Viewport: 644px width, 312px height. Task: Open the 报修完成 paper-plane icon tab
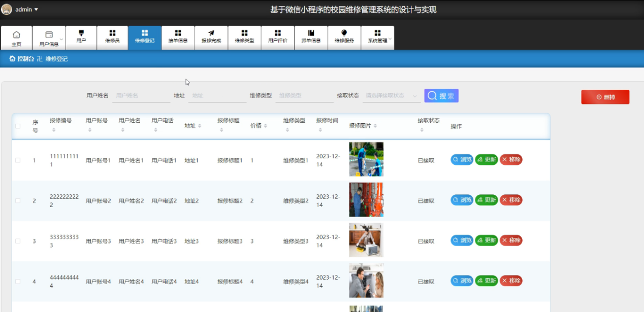[x=211, y=38]
